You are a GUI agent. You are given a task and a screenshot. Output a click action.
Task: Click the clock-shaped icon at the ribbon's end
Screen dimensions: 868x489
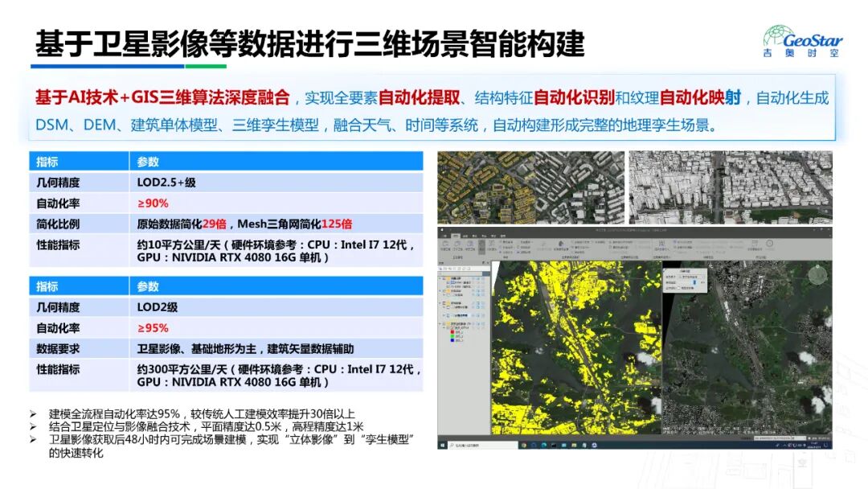pyautogui.click(x=769, y=243)
